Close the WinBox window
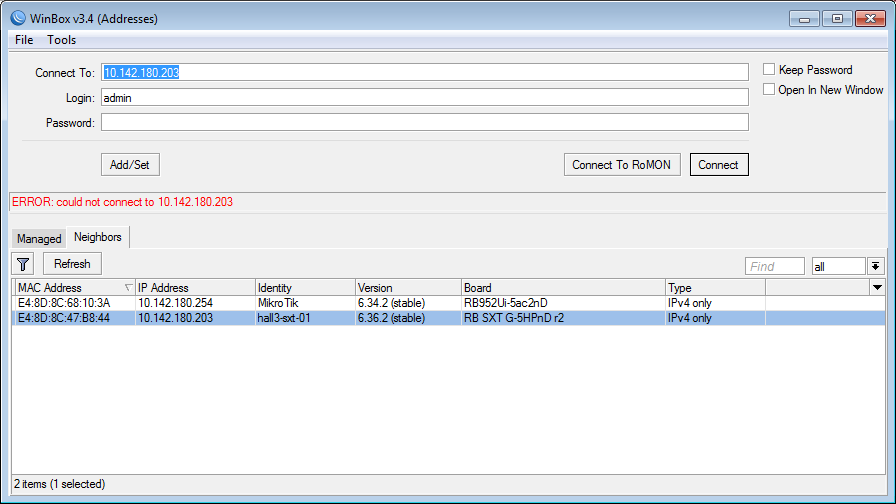Image resolution: width=896 pixels, height=504 pixels. [870, 19]
